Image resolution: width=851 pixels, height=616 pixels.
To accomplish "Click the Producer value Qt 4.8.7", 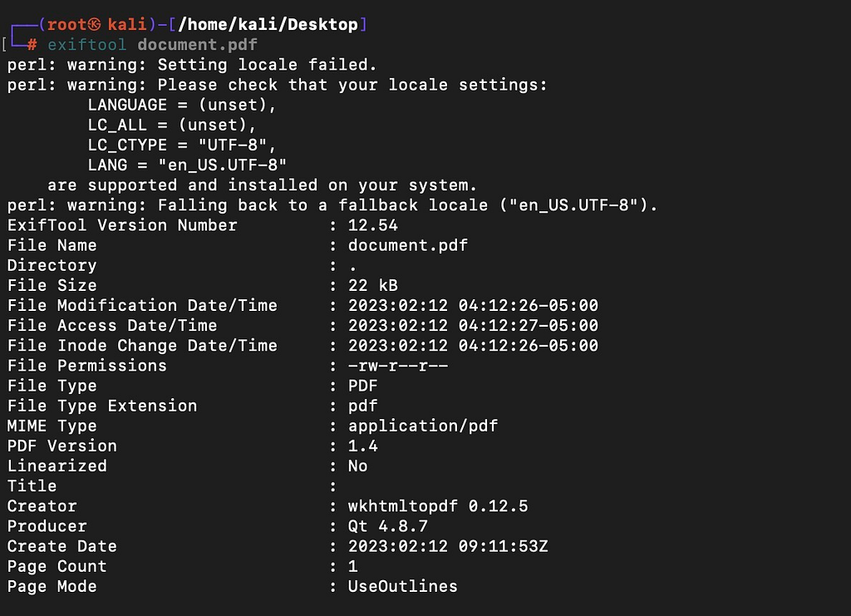I will pyautogui.click(x=387, y=526).
